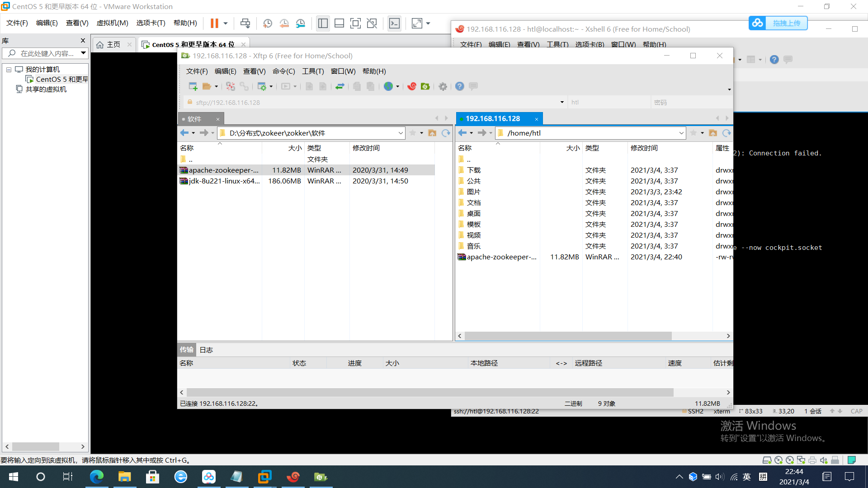The image size is (868, 488).
Task: Click the pause VM icon in VMware toolbar
Action: [x=214, y=23]
